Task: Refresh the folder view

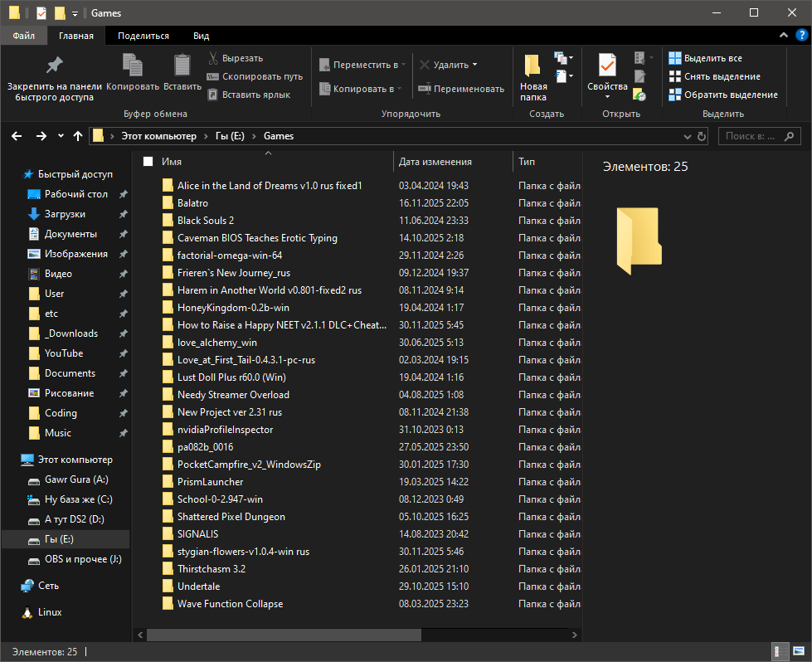Action: coord(701,137)
